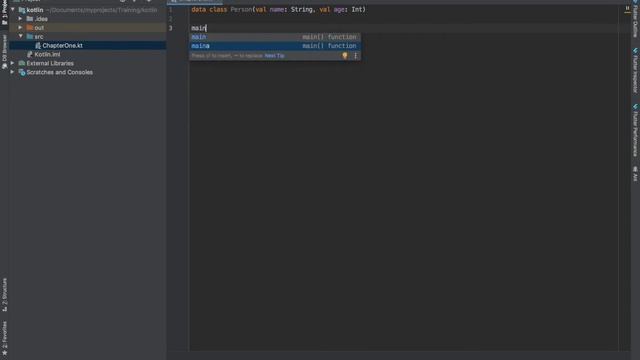Viewport: 640px width, 360px height.
Task: Open the Flutter Outline side panel
Action: point(635,18)
